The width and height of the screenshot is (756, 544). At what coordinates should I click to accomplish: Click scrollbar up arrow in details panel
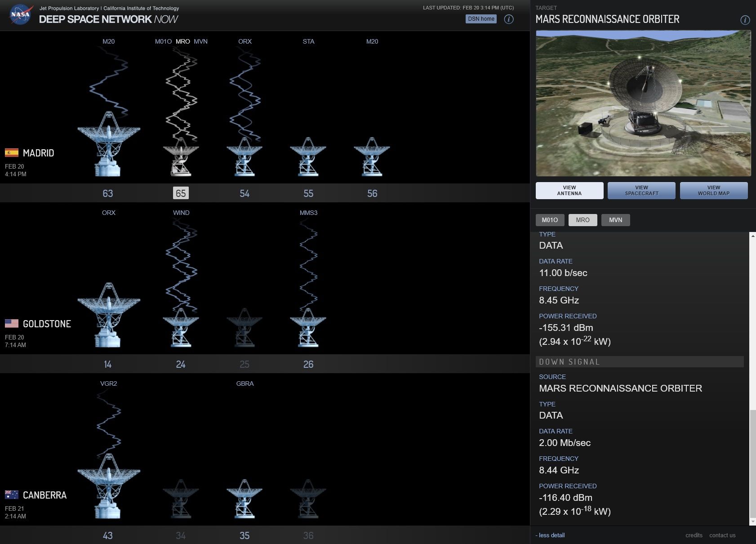pyautogui.click(x=752, y=236)
